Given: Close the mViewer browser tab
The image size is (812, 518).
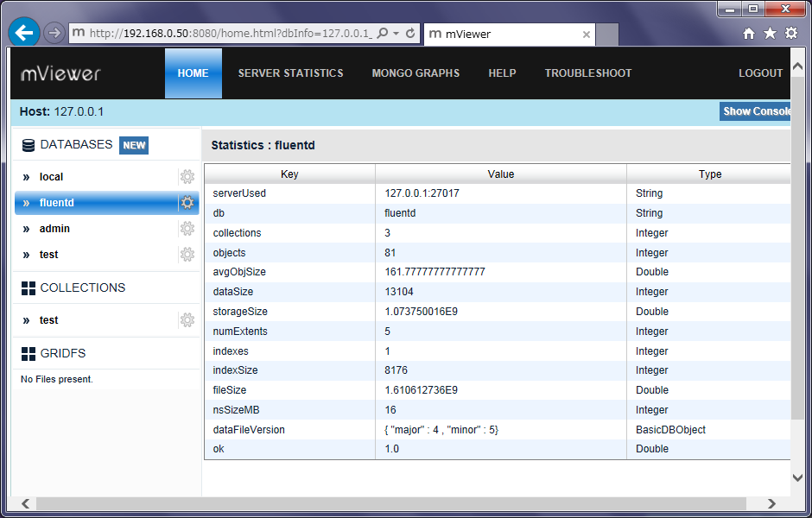Looking at the screenshot, I should click(x=587, y=35).
